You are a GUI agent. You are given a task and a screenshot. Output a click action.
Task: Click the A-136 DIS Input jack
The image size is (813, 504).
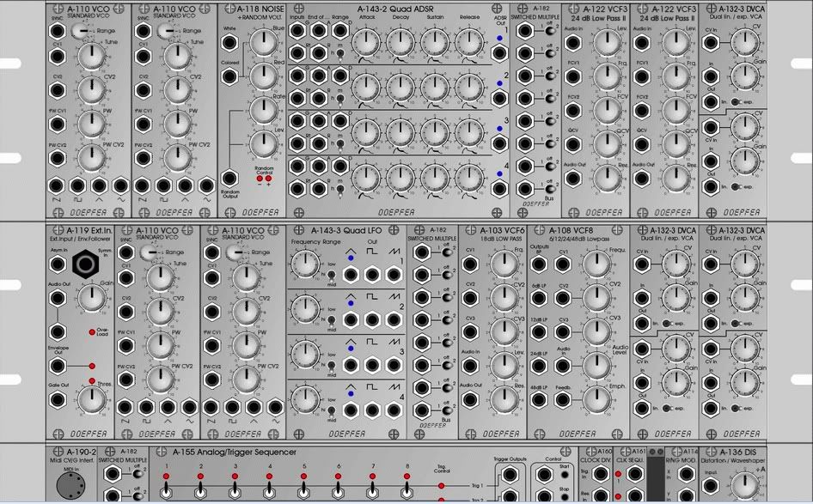pyautogui.click(x=711, y=486)
